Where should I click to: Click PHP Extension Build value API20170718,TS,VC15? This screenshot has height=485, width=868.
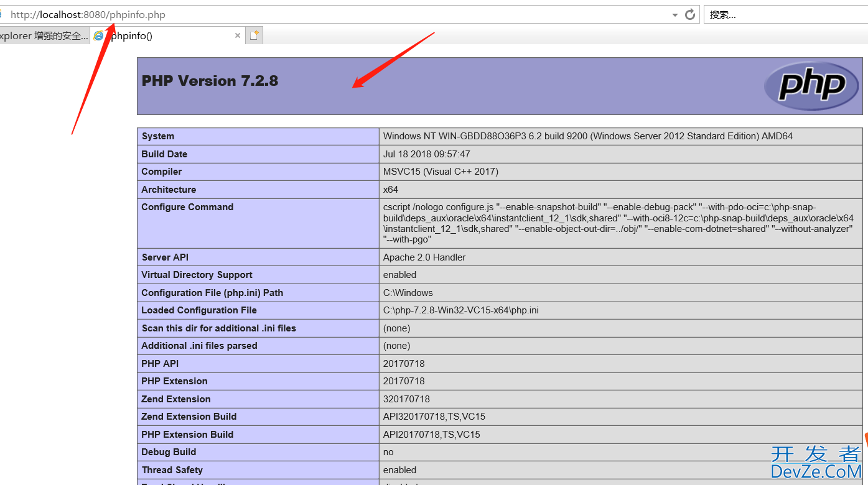(432, 435)
